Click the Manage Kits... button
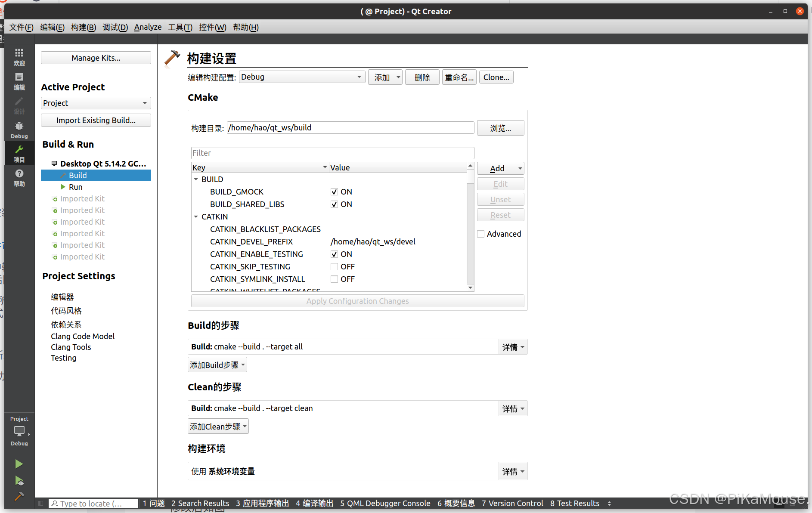The width and height of the screenshot is (812, 513). [96, 58]
